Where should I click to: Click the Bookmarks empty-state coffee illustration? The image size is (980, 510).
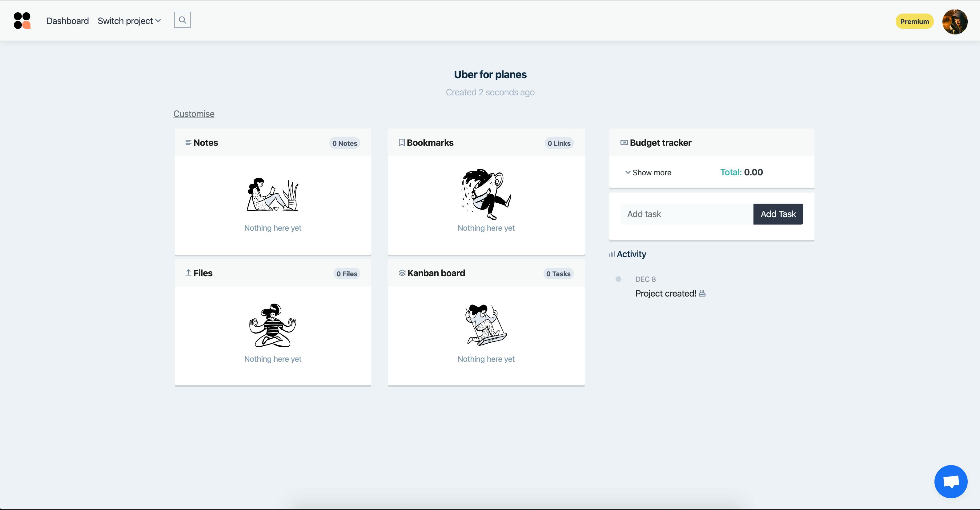click(486, 194)
